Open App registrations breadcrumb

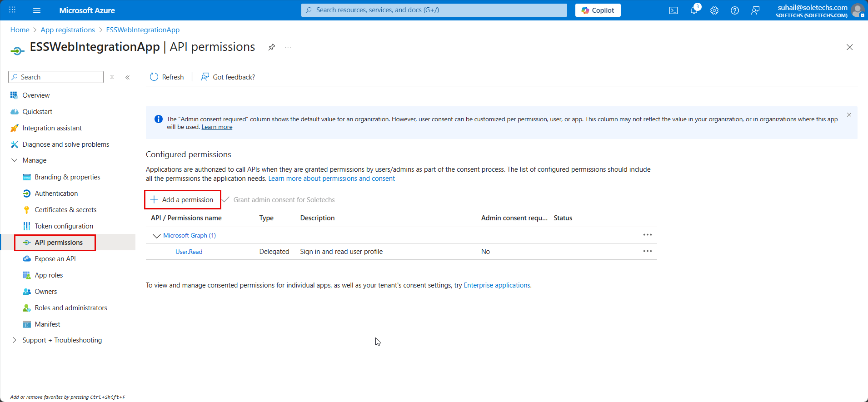68,30
